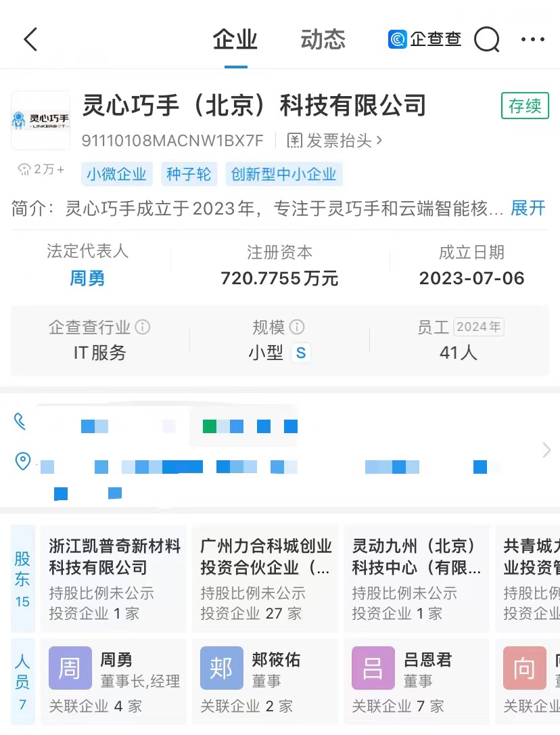Tap the info icon next to 企查查行业
560x735 pixels.
pos(143,327)
